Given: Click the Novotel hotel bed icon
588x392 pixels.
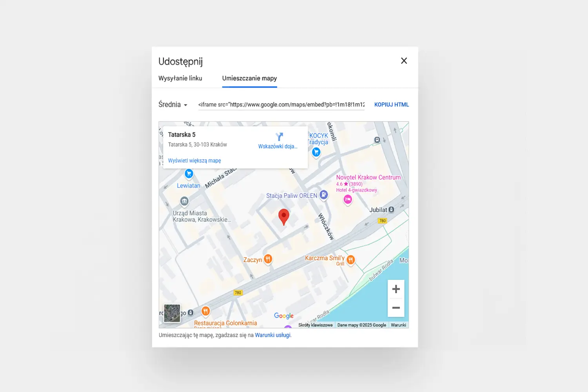Looking at the screenshot, I should (348, 200).
